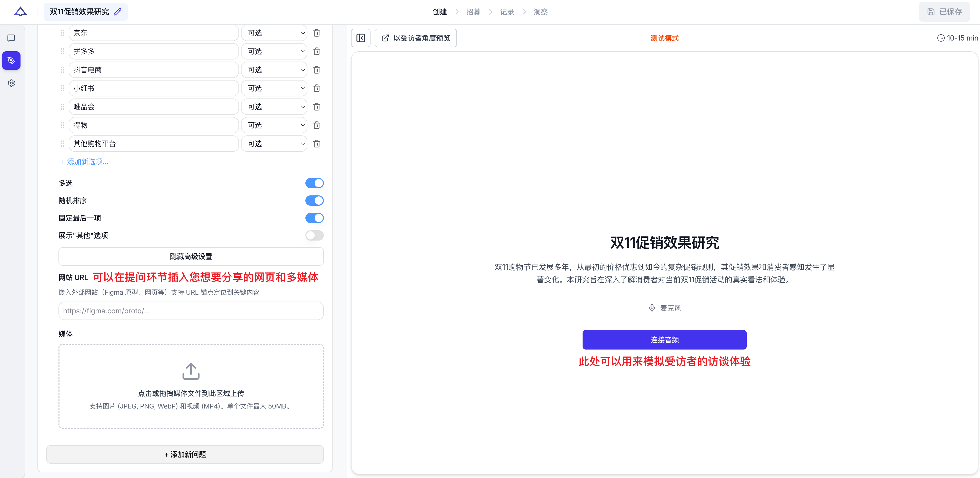The image size is (980, 478).
Task: Click the 麦克风 label
Action: (670, 308)
